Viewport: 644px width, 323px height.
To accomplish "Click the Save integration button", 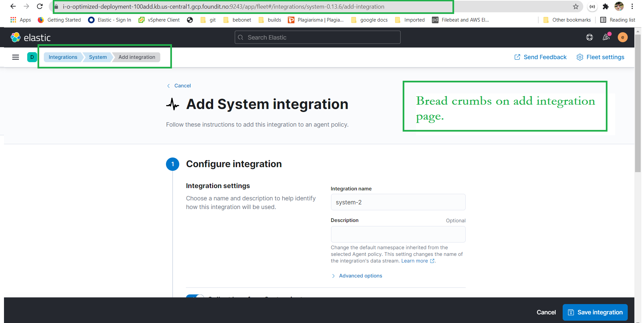I will click(595, 312).
